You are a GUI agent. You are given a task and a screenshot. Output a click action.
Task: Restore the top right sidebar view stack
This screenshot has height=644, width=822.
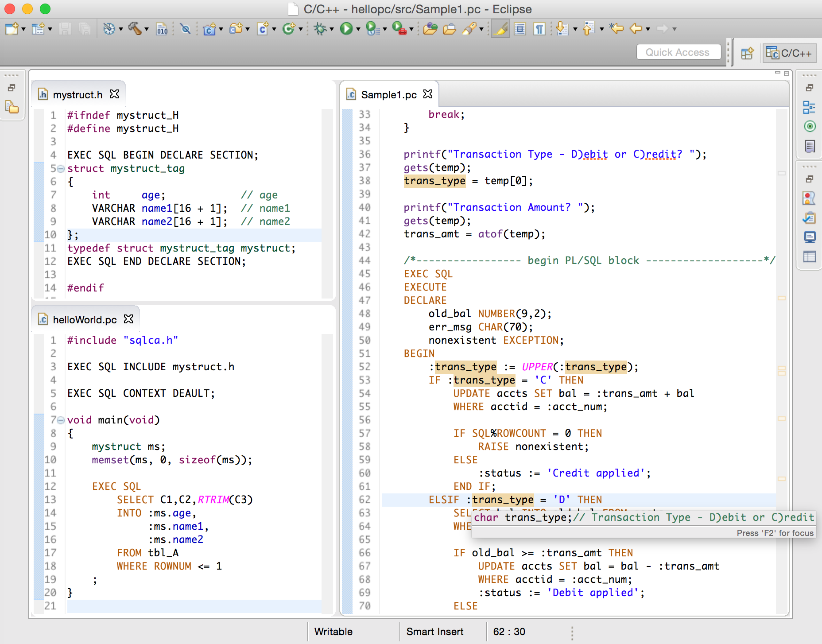810,88
